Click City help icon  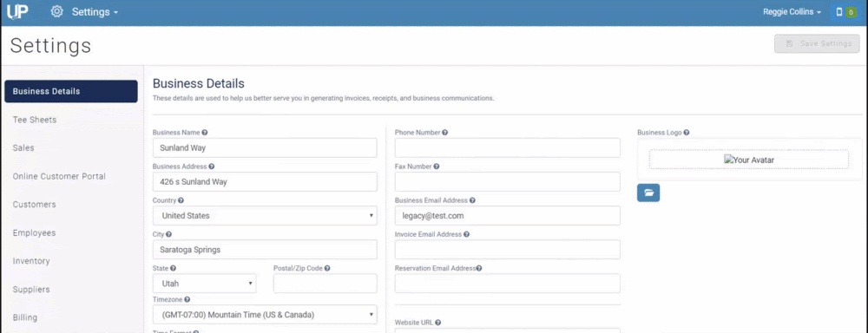[169, 234]
